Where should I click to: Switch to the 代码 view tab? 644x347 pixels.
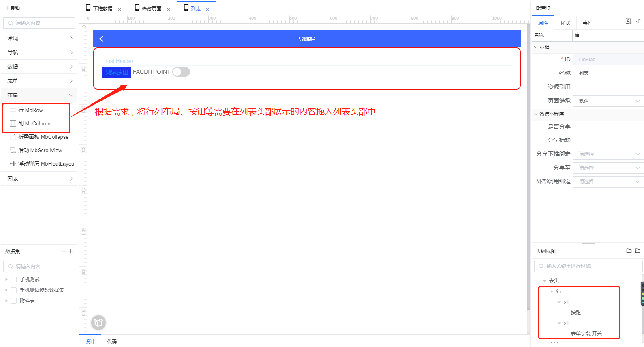112,342
